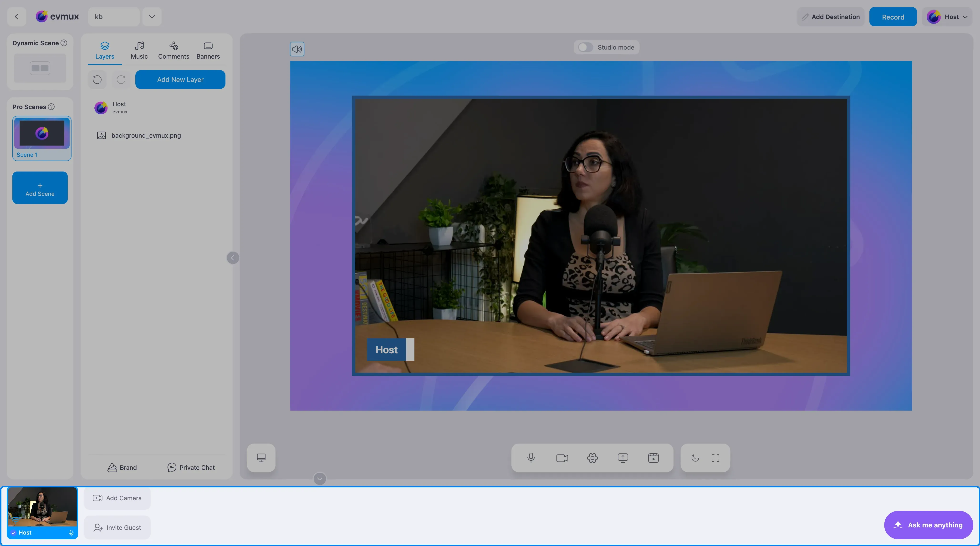
Task: Collapse the bottom participants tray
Action: click(x=320, y=479)
